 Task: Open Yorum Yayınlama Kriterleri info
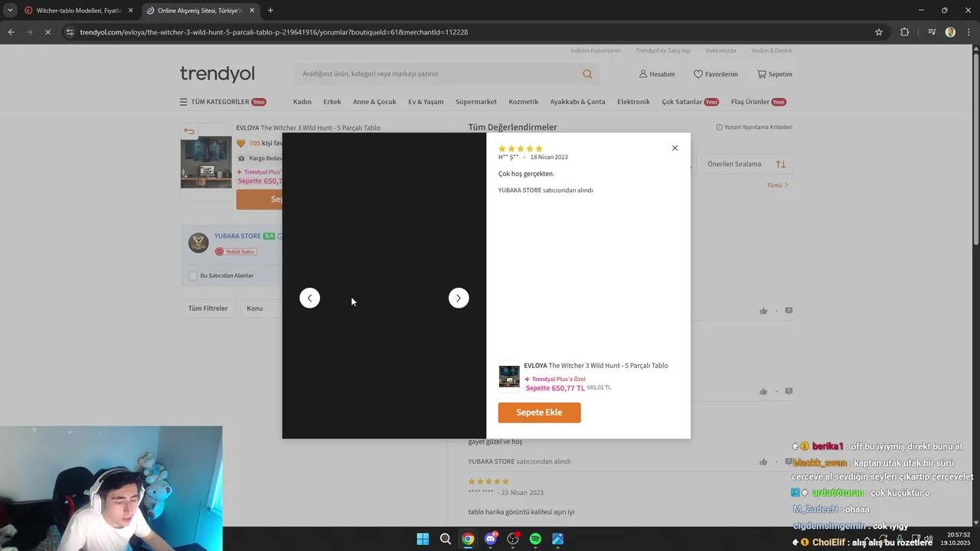[x=754, y=127]
